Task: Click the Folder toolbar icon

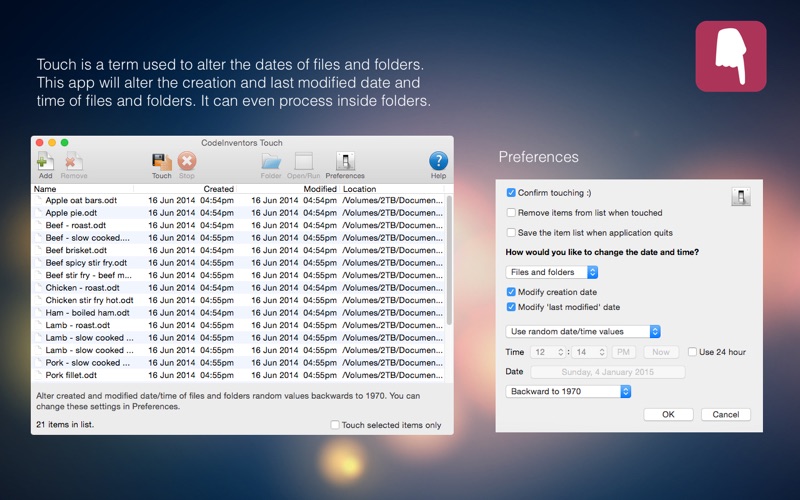Action: coord(271,161)
